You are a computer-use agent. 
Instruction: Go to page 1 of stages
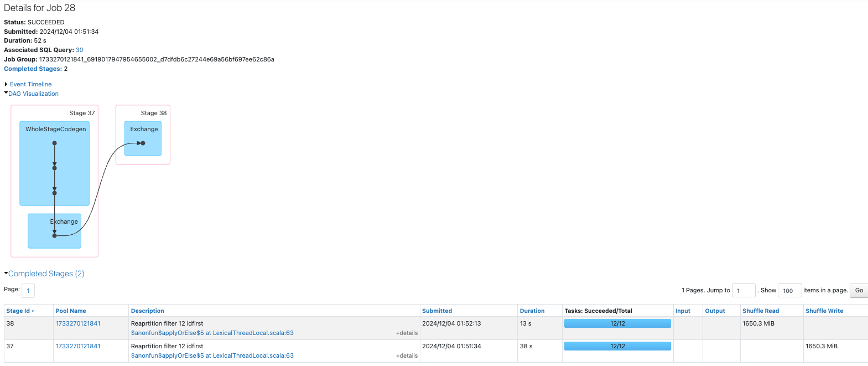[28, 290]
